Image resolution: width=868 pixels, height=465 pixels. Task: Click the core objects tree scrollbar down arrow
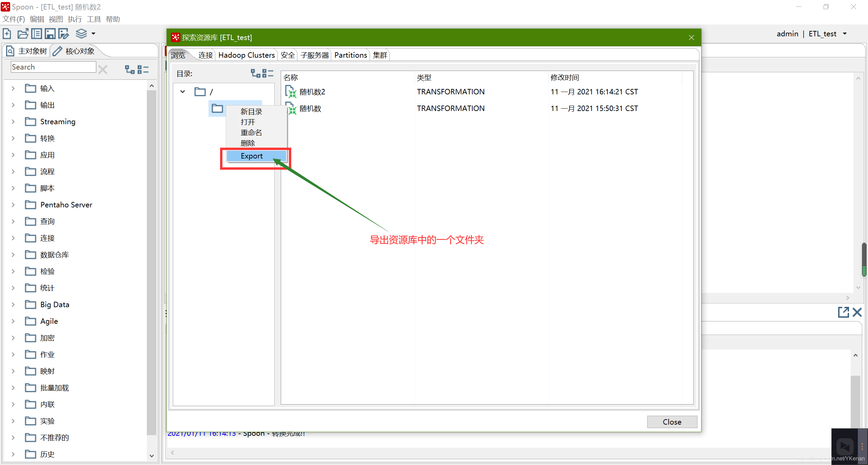152,455
